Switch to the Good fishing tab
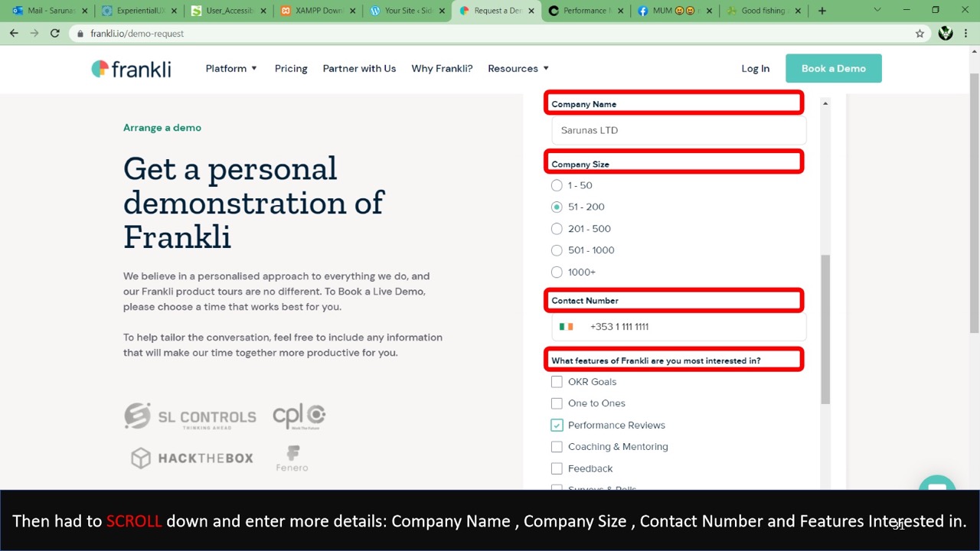The width and height of the screenshot is (980, 551). point(762,11)
